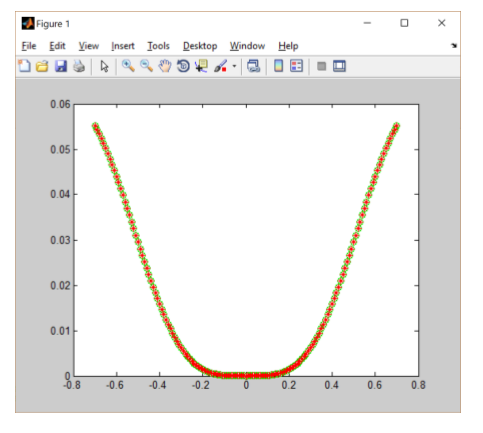Open a file with the folder icon

click(x=42, y=66)
